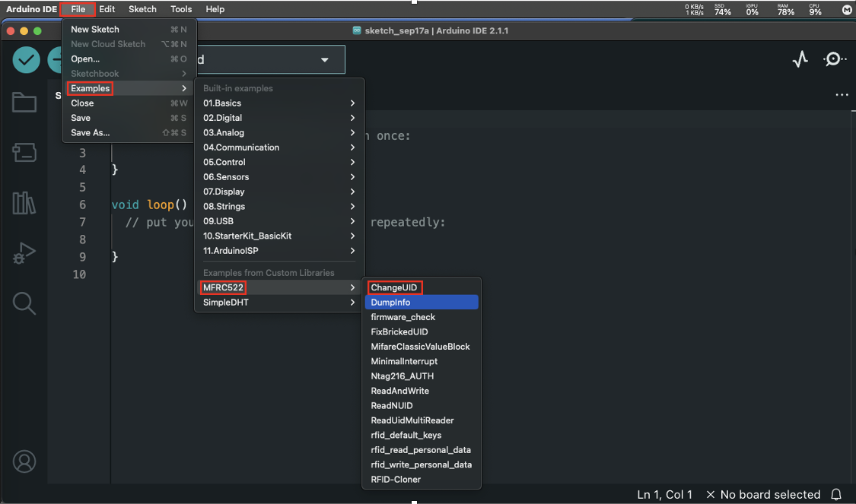Open the Search sidebar icon
Viewport: 856px width, 504px height.
[24, 303]
